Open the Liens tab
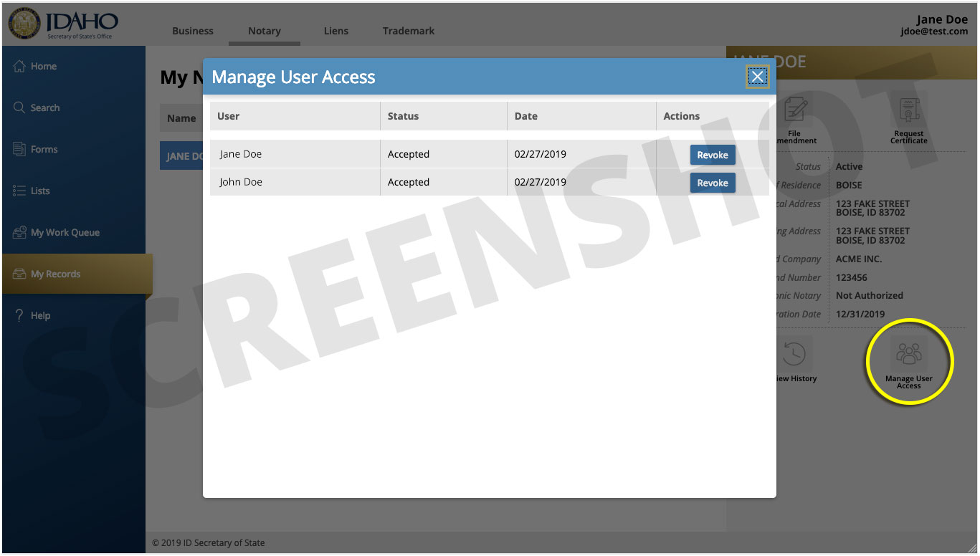This screenshot has width=980, height=556. [336, 31]
